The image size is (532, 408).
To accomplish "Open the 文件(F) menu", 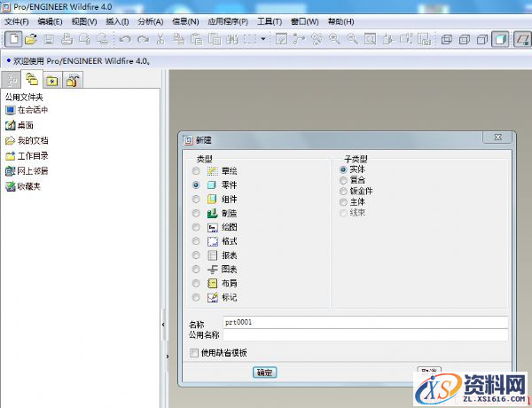I will (16, 21).
